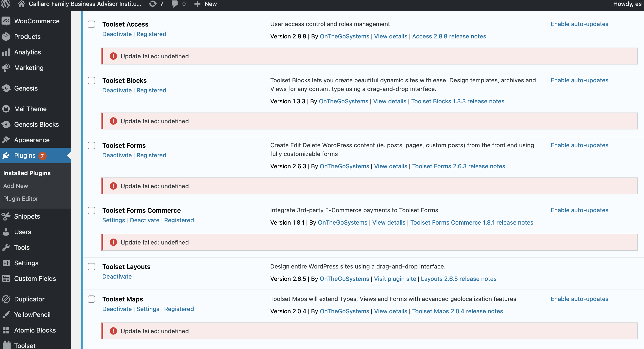
Task: Click OnTheGoSystems author link for Toolset Forms
Action: [x=344, y=166]
